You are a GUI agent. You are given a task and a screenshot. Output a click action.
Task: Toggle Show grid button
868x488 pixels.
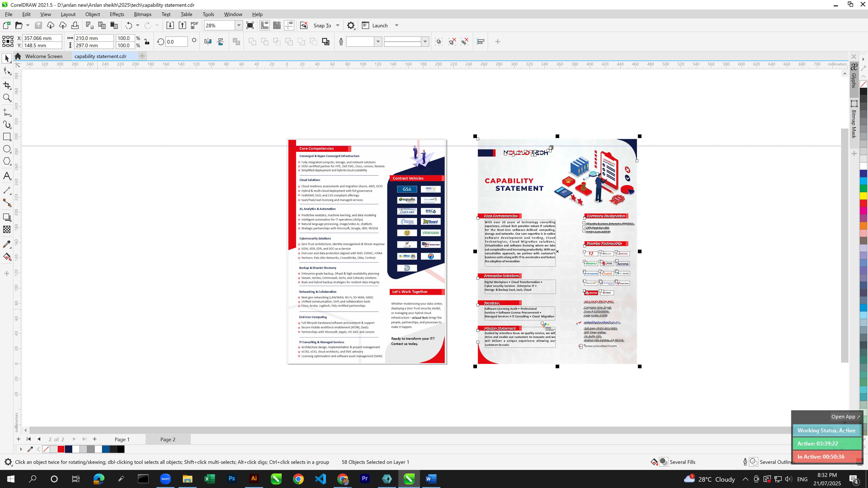tap(277, 25)
